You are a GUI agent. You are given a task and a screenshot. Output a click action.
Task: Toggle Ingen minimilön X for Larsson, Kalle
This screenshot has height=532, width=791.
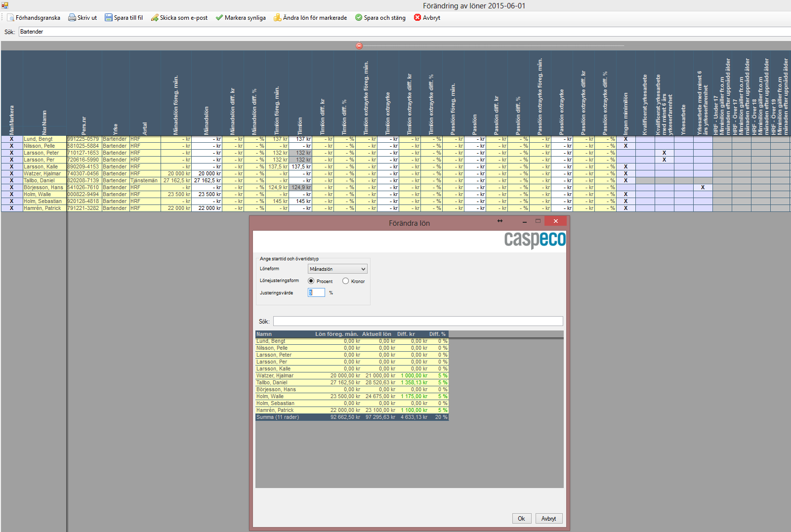tap(625, 167)
